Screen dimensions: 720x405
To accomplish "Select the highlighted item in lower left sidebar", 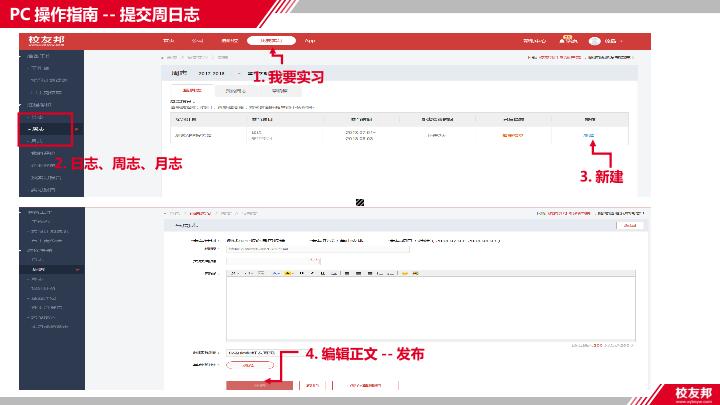I will [40, 269].
